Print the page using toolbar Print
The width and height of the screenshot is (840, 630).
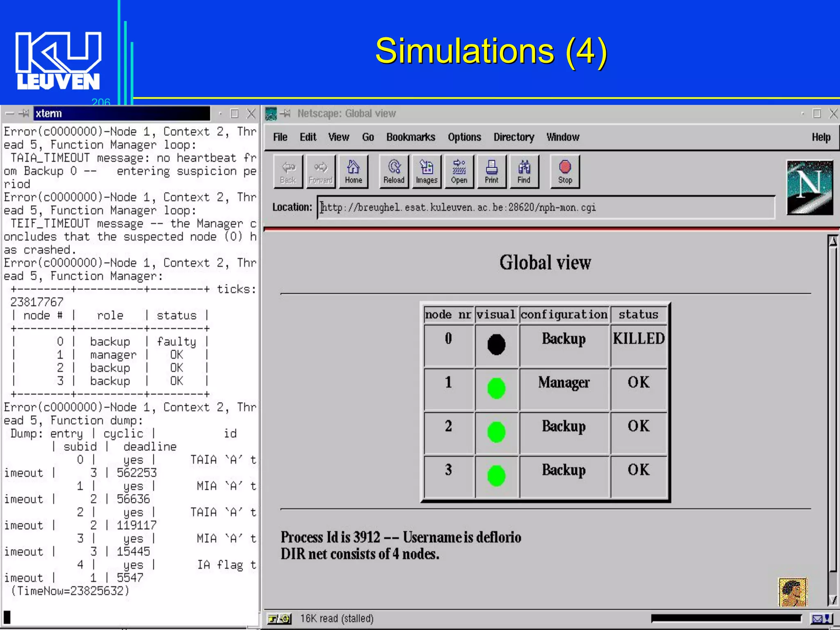pos(491,171)
